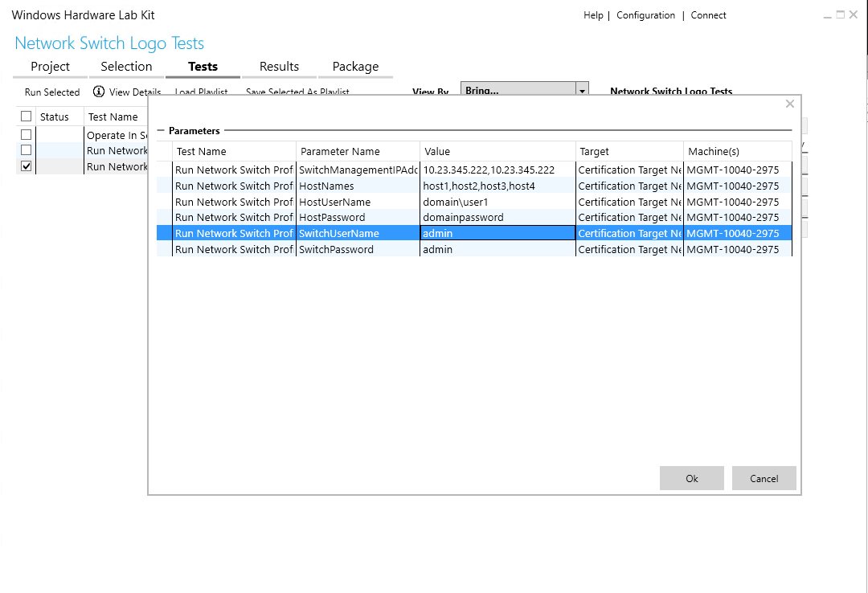Select value '10.23.345.222,10.23.345.222' cell
Screen dimensions: 868x593
tap(497, 170)
